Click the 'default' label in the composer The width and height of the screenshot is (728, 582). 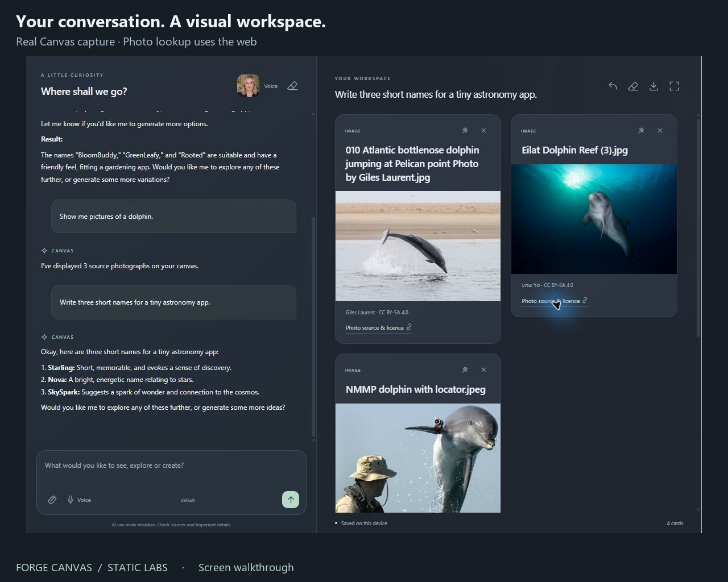188,500
